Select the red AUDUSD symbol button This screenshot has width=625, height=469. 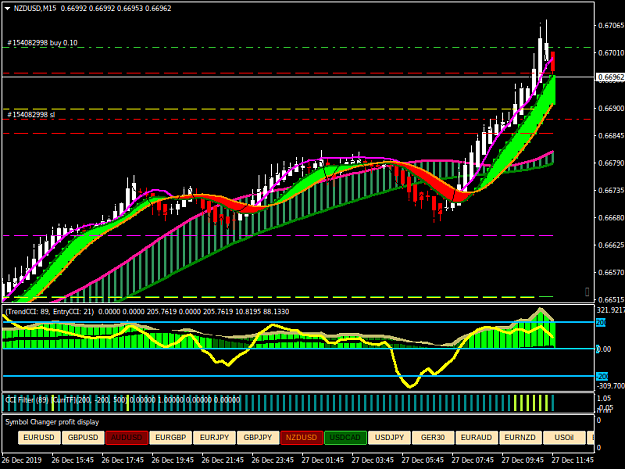(x=127, y=438)
